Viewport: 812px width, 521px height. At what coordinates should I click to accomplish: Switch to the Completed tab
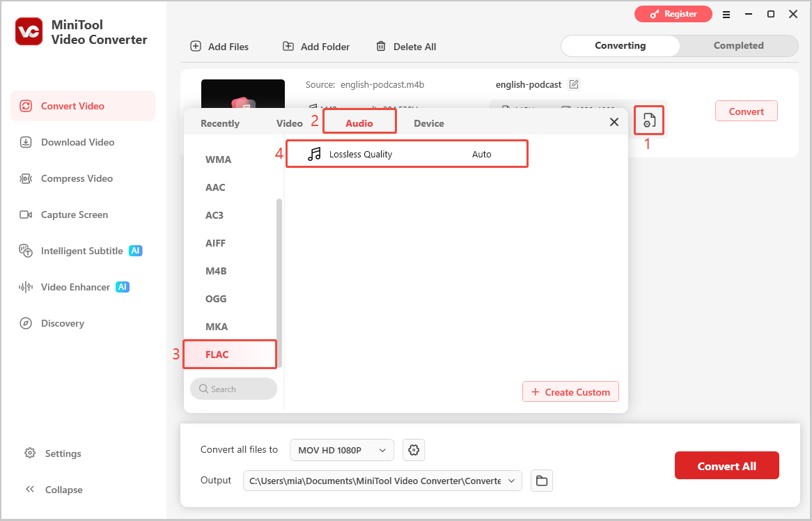(x=738, y=45)
